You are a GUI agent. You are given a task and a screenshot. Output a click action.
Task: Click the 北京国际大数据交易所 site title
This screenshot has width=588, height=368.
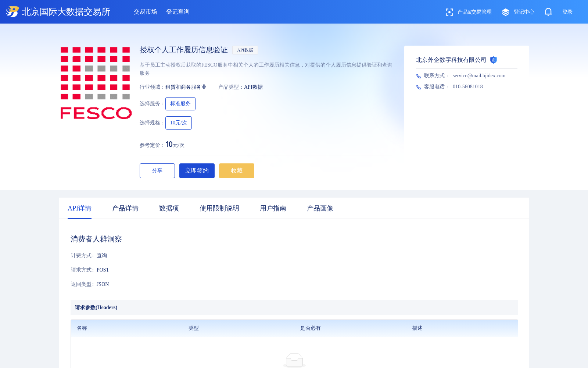66,12
